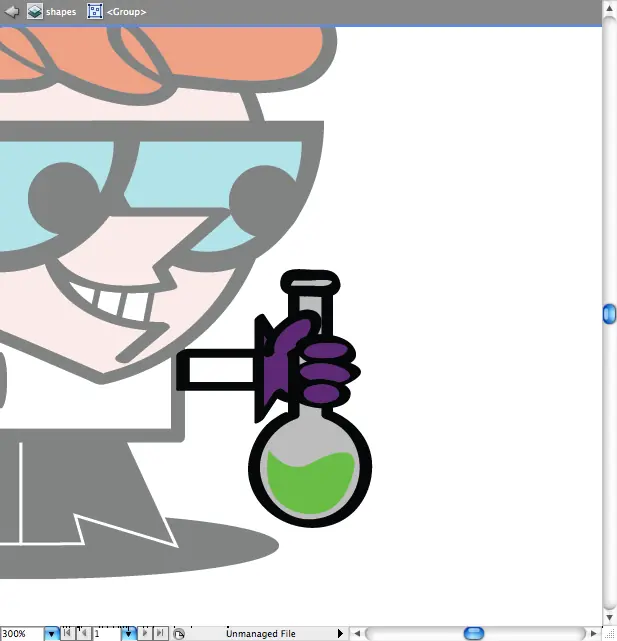
Task: Click the vertical scrollbar up arrow
Action: pyautogui.click(x=609, y=8)
